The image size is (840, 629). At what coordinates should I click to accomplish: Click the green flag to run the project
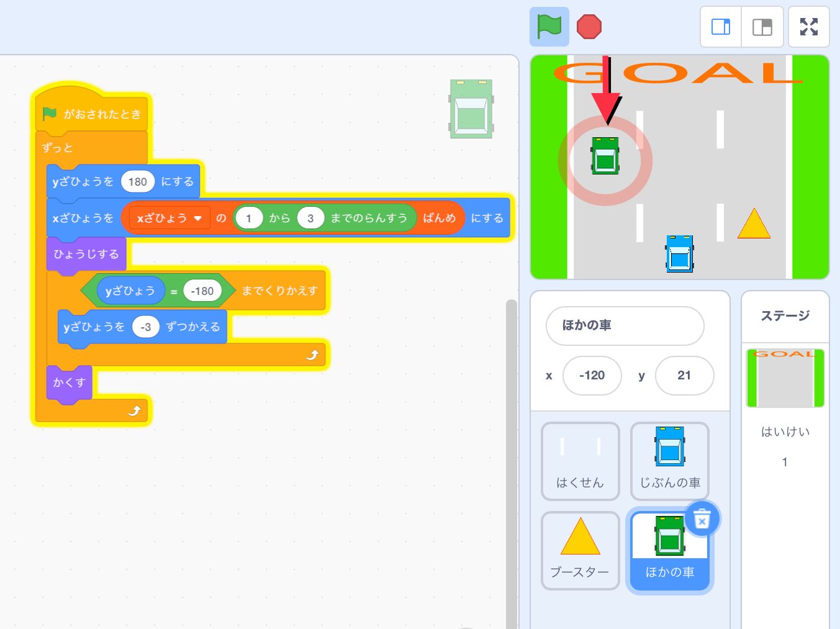pyautogui.click(x=549, y=27)
